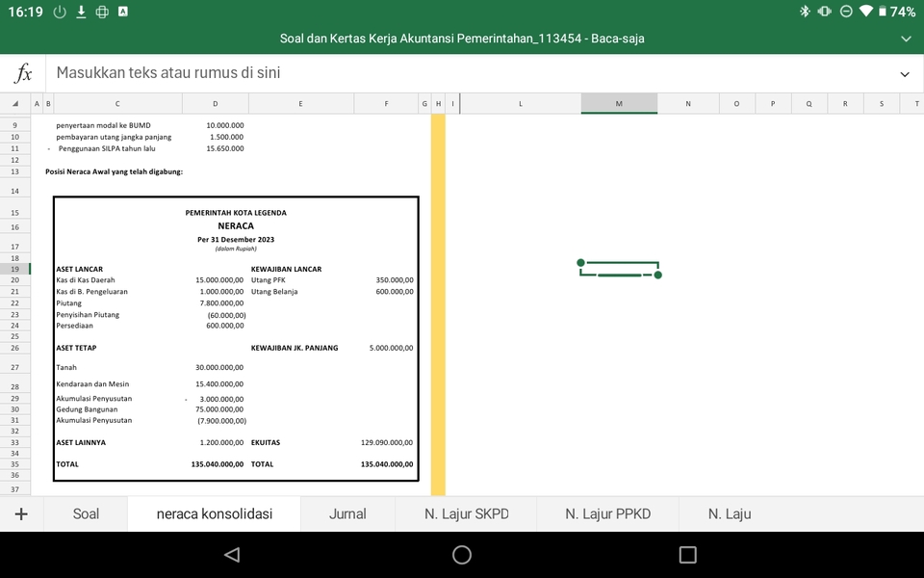The height and width of the screenshot is (578, 924).
Task: Expand the formula bar chevron
Action: [904, 74]
